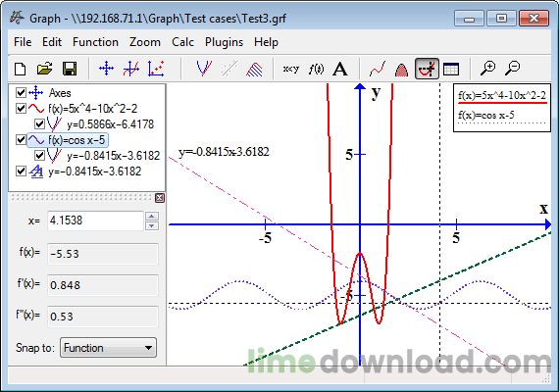Image resolution: width=559 pixels, height=392 pixels.
Task: Toggle checkbox for f(x)=cos x-5
Action: (x=21, y=140)
